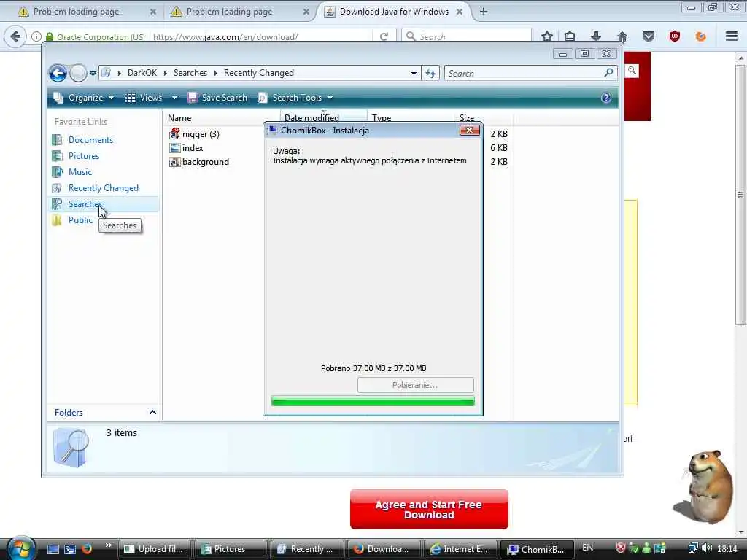Open the Explorer recent pages dropdown arrow
The width and height of the screenshot is (747, 560).
(93, 74)
